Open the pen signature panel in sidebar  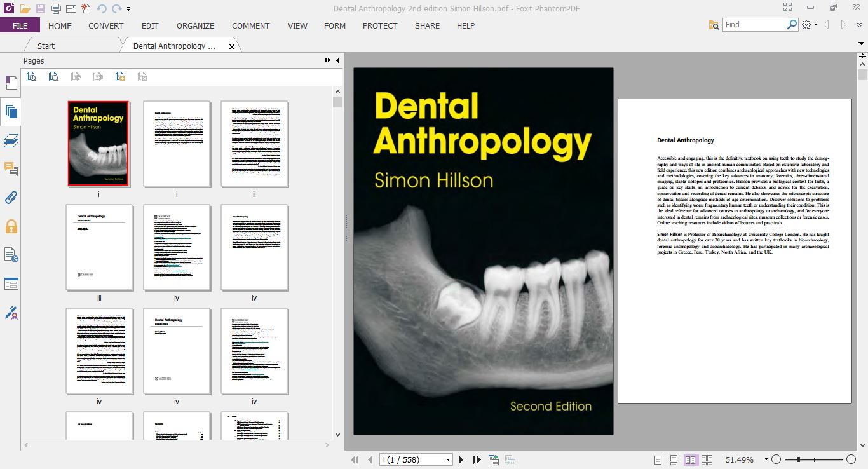point(11,312)
